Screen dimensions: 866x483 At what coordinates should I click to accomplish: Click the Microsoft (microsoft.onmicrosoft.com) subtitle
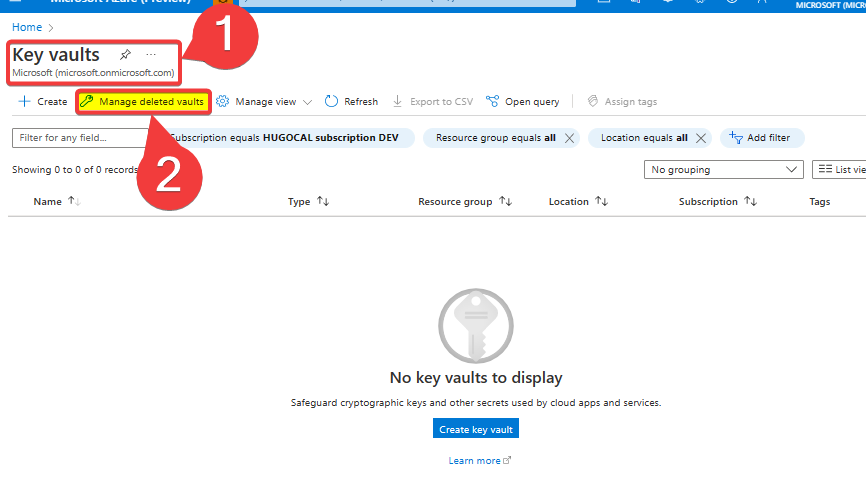tap(93, 73)
